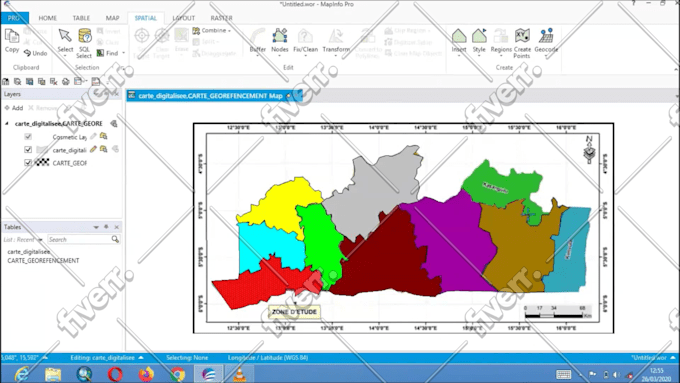The height and width of the screenshot is (383, 680).
Task: Open Opera from the taskbar
Action: (115, 374)
